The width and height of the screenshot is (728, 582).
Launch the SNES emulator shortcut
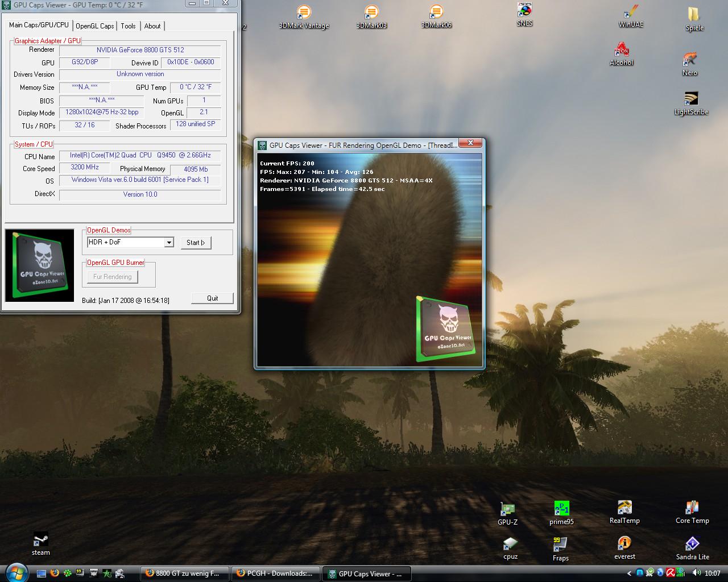[524, 14]
